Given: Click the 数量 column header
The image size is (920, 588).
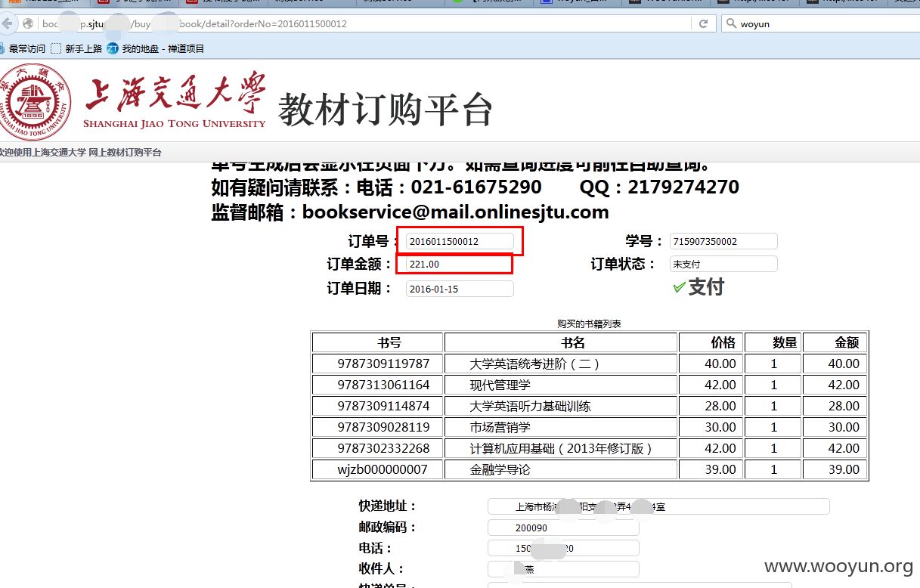Looking at the screenshot, I should pyautogui.click(x=773, y=342).
